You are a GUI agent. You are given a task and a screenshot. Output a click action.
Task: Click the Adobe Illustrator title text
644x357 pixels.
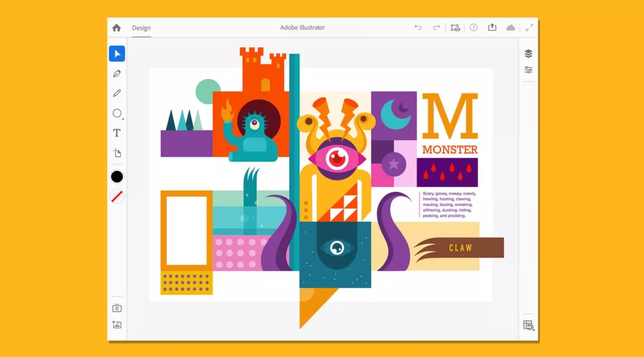(x=302, y=27)
